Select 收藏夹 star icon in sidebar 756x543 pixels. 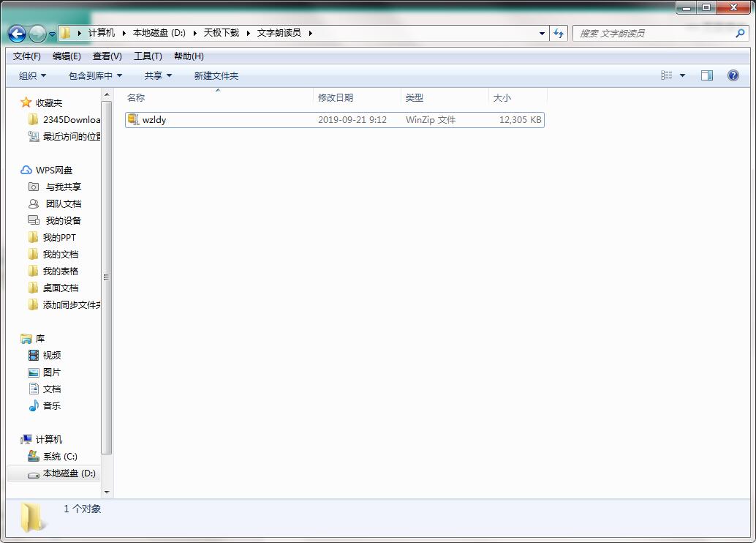point(26,102)
